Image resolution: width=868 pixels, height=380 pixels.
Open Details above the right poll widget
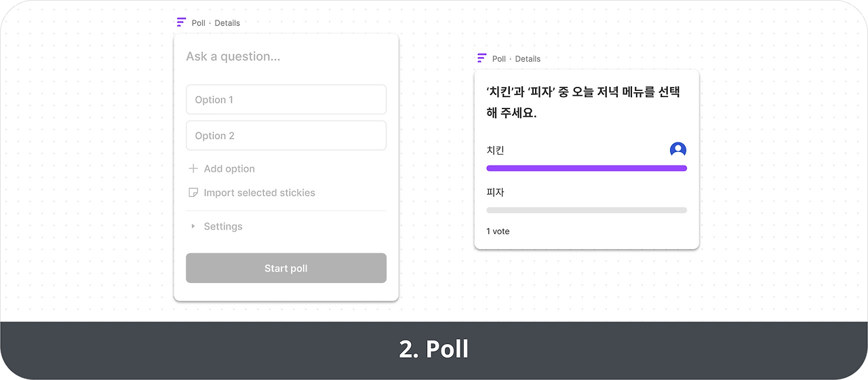point(528,59)
